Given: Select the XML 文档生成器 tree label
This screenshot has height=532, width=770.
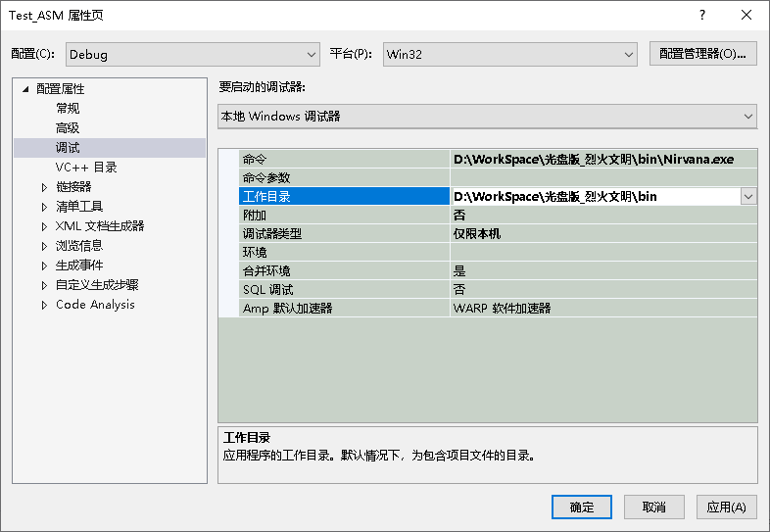Looking at the screenshot, I should (x=100, y=226).
